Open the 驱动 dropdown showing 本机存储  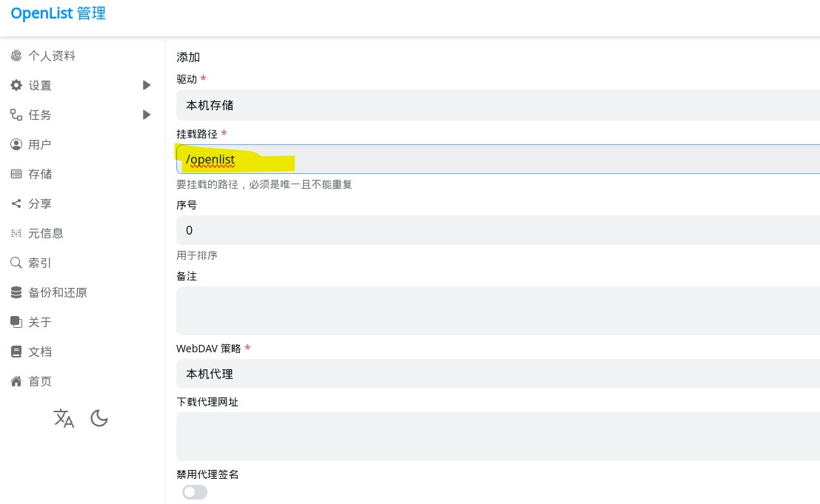pyautogui.click(x=498, y=105)
